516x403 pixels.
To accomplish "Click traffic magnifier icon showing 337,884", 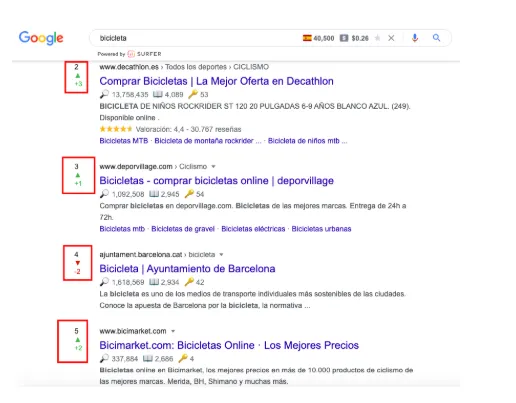I will [x=104, y=359].
